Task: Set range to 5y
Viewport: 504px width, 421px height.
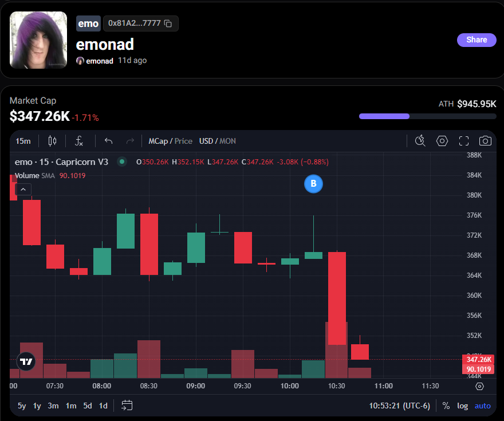Action: 22,406
